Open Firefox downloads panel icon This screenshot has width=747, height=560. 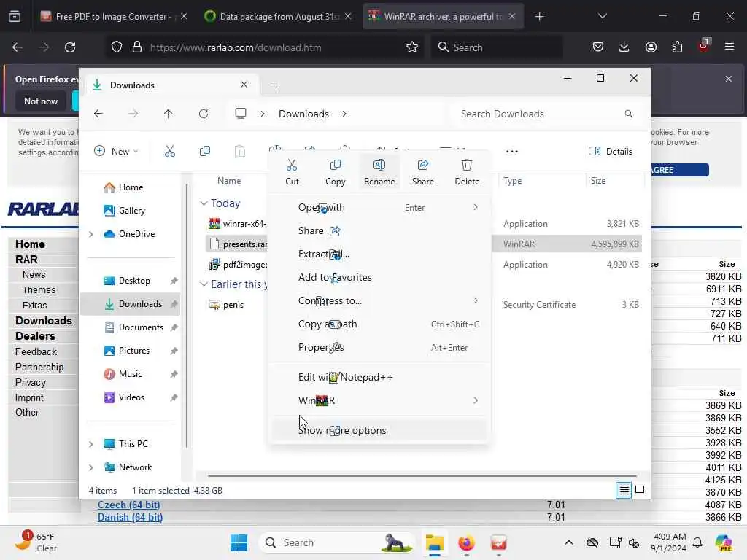624,47
